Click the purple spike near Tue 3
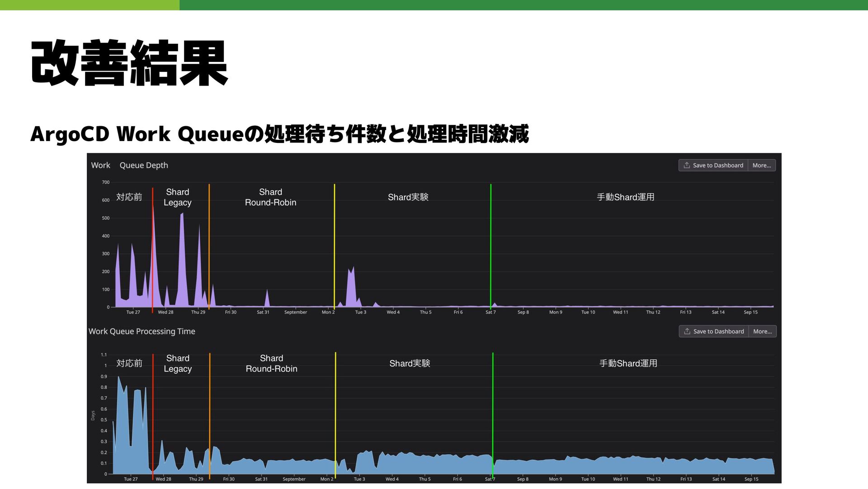Screen dimensions: 868x489 click(352, 287)
